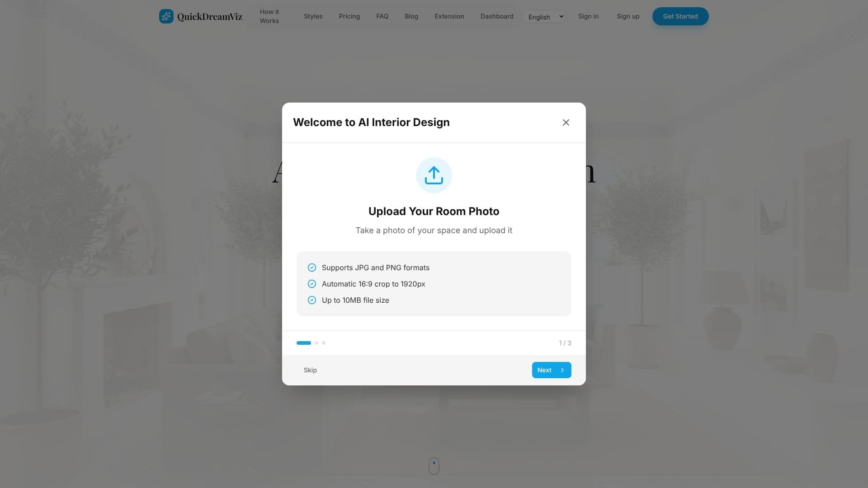Open the How it Works nav item
Viewport: 868px width, 488px height.
tap(269, 16)
